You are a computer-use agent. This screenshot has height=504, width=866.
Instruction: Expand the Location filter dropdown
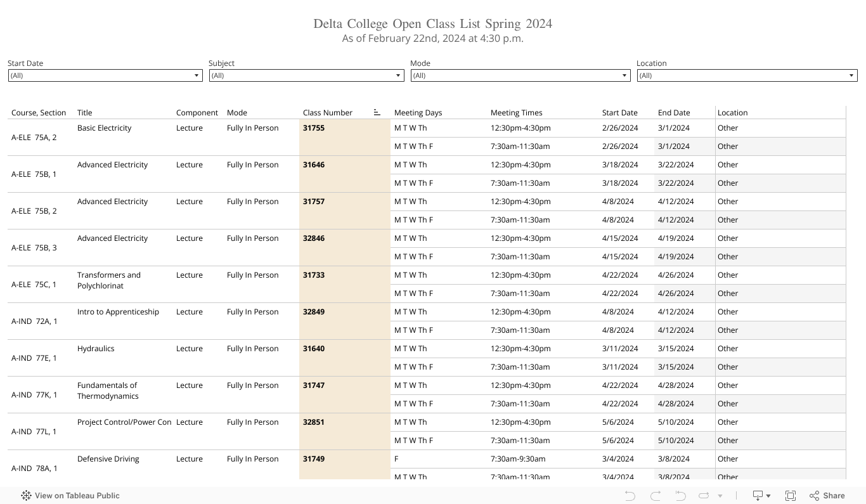851,75
